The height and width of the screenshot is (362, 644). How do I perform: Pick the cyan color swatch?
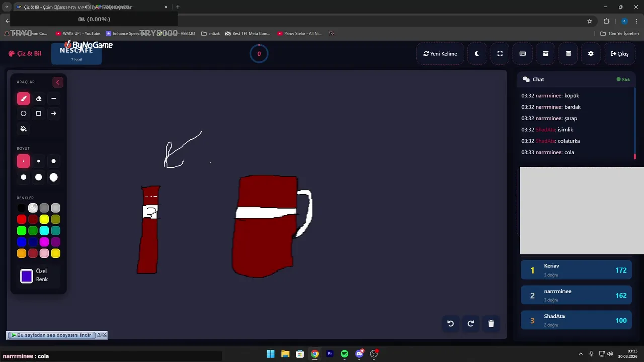pyautogui.click(x=44, y=231)
